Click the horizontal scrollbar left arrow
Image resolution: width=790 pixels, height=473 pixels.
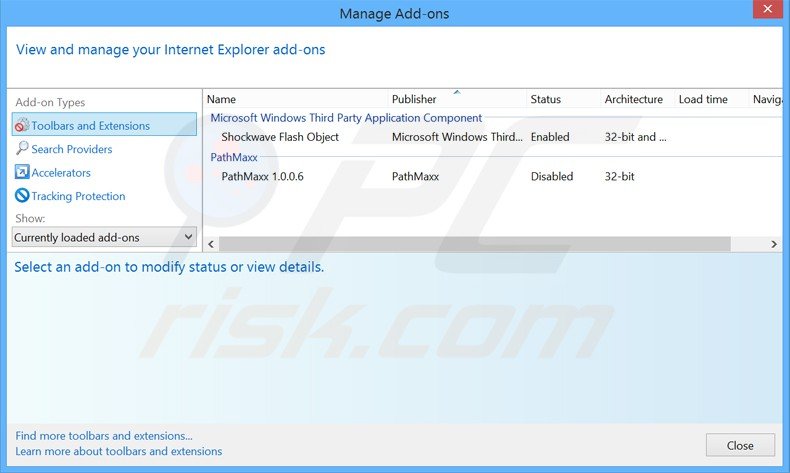coord(211,244)
